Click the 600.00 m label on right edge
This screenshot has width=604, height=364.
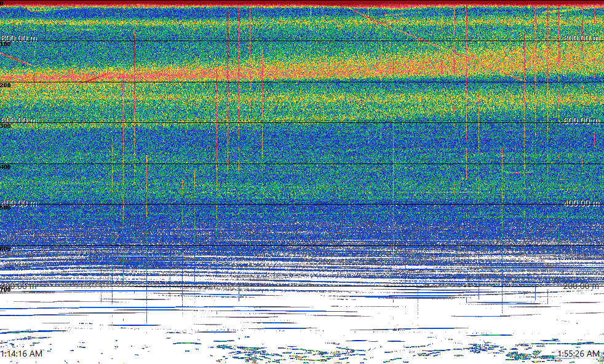click(581, 121)
